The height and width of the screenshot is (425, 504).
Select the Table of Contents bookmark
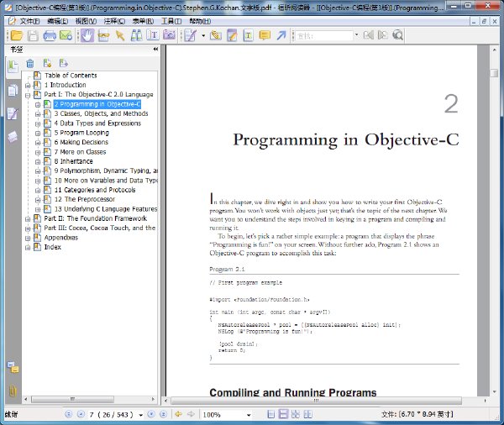pyautogui.click(x=71, y=76)
